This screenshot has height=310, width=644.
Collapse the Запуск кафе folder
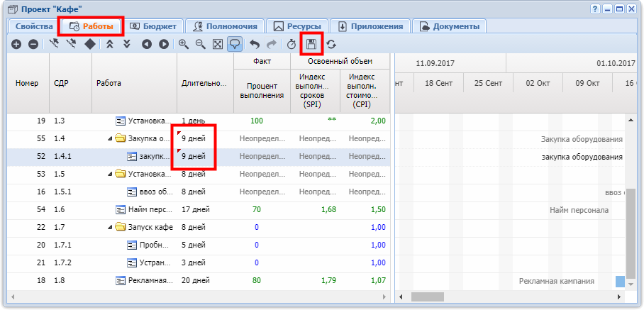tap(110, 227)
